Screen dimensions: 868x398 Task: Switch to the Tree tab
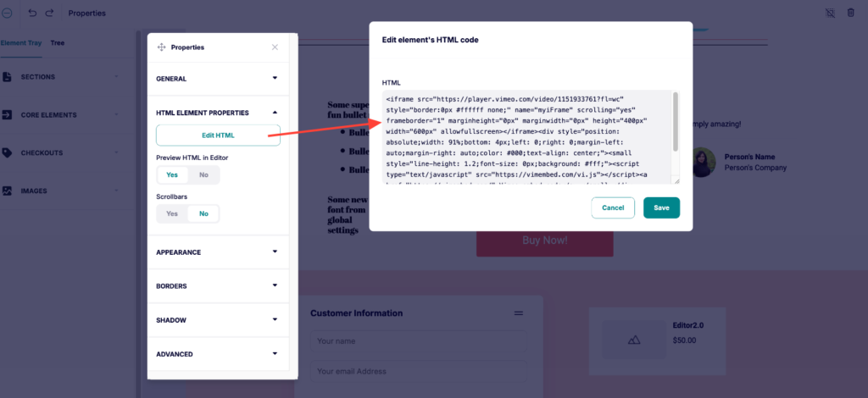[57, 42]
